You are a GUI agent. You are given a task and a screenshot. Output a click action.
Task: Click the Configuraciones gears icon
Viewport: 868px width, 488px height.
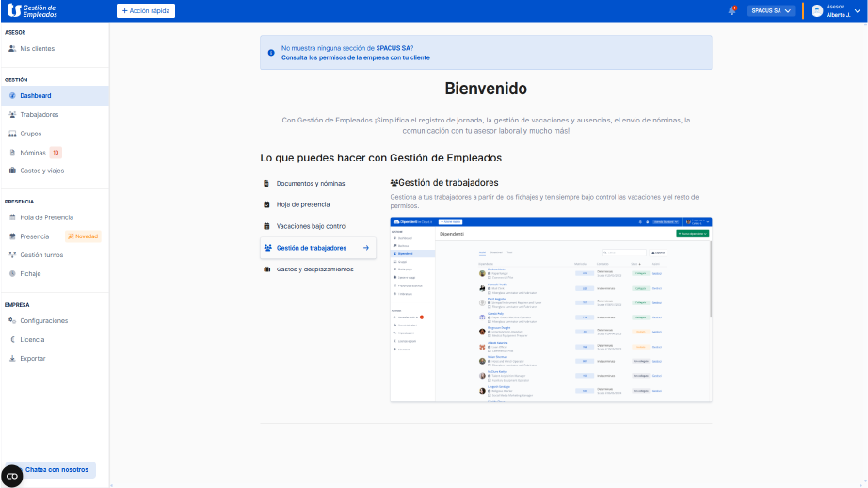click(x=12, y=320)
